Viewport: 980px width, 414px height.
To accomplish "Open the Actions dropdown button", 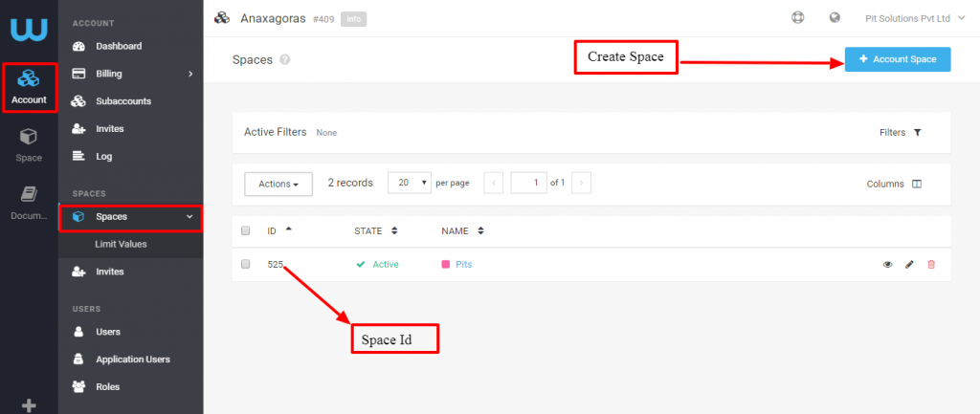I will click(x=278, y=185).
